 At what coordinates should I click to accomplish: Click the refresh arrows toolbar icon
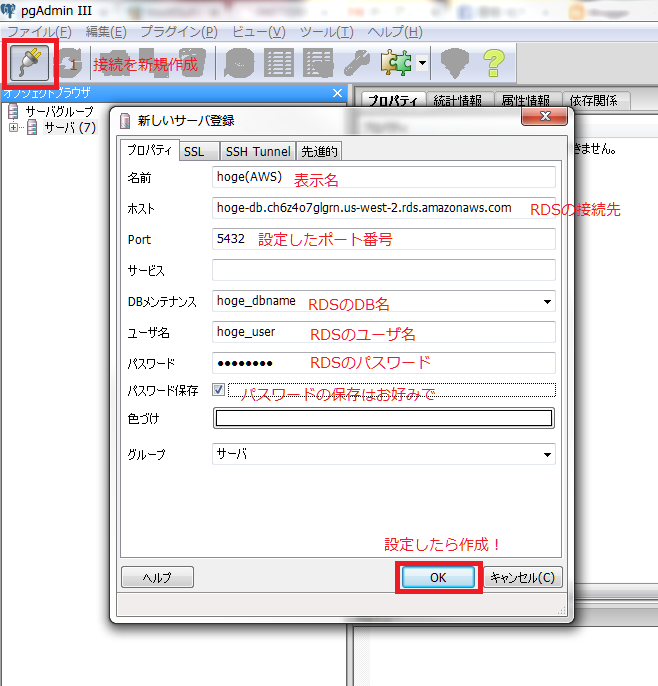tap(69, 63)
